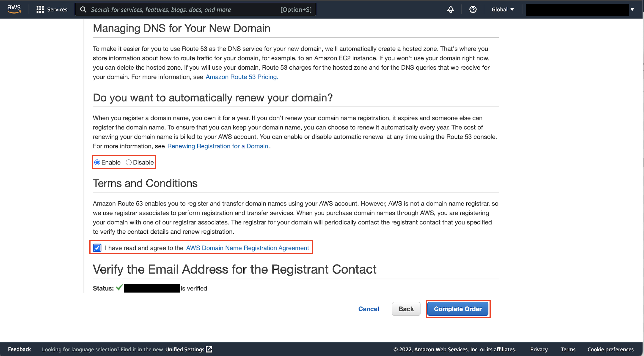Open Unified Settings external link icon
Image resolution: width=644 pixels, height=356 pixels.
click(209, 349)
